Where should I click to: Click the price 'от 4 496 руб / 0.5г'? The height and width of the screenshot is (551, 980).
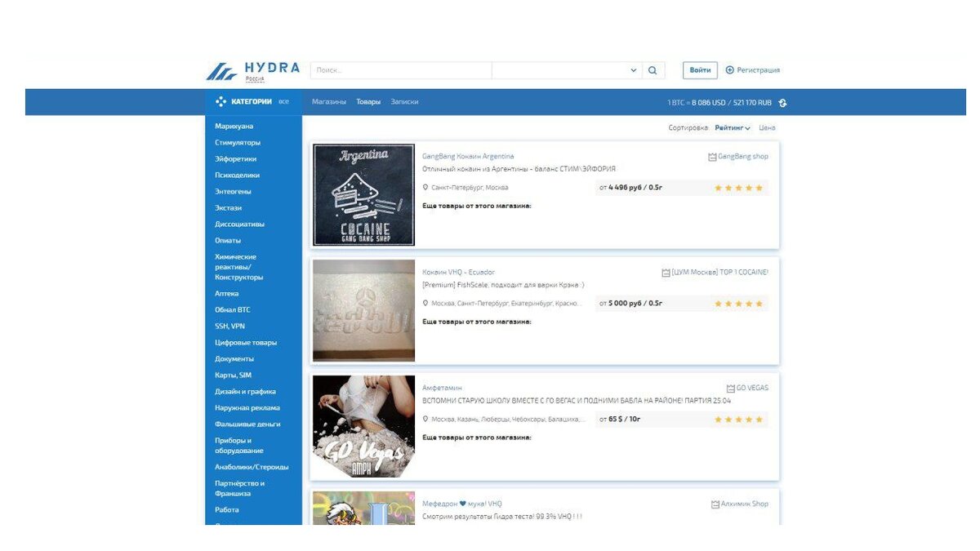630,188
